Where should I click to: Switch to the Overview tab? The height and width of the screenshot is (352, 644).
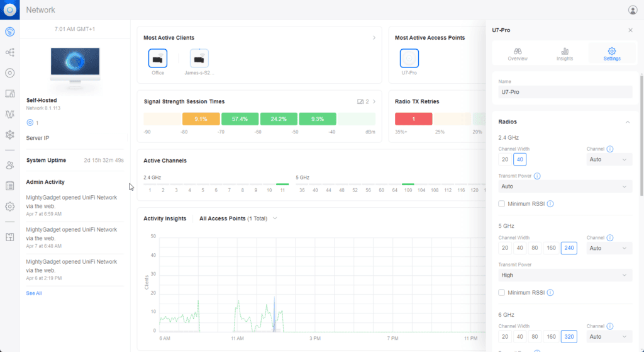pyautogui.click(x=518, y=54)
